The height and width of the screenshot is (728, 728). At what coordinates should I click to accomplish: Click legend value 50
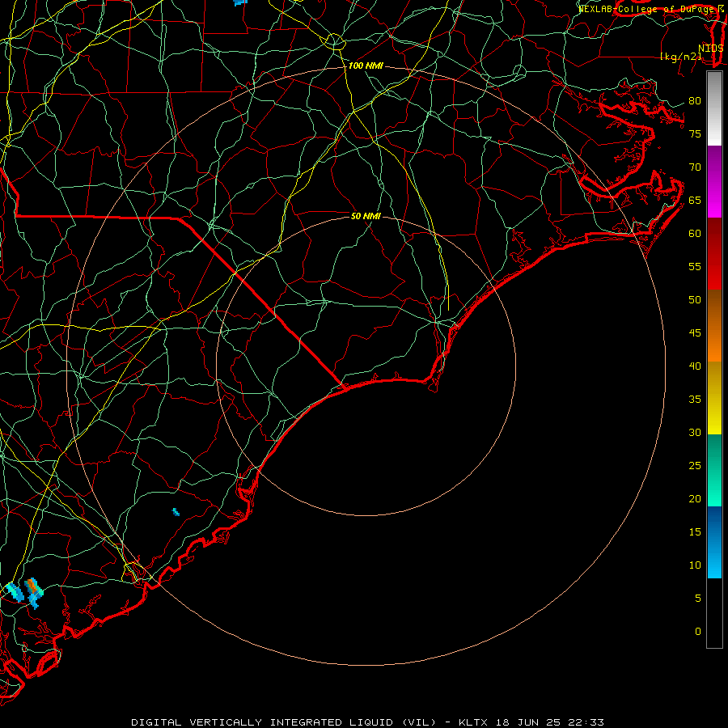point(695,300)
